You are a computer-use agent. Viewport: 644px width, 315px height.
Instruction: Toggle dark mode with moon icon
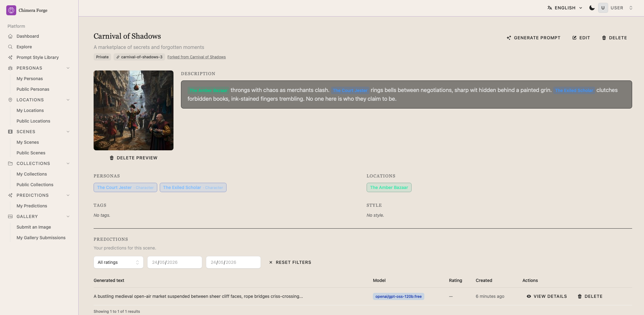pos(592,8)
